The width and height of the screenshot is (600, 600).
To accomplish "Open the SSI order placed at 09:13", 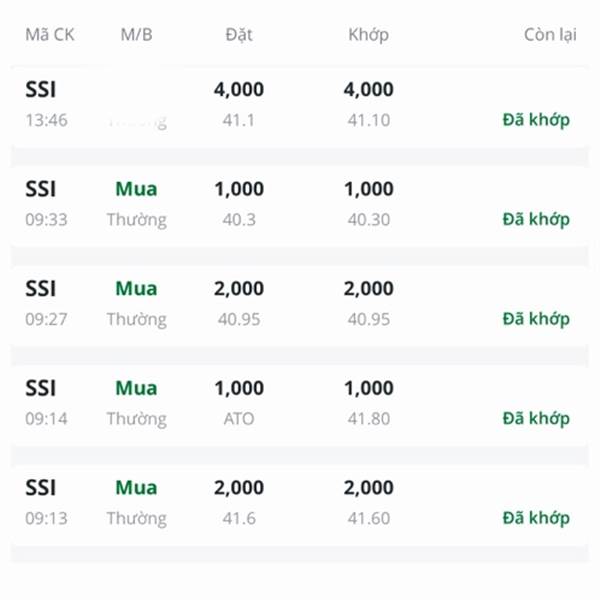I will 300,503.
